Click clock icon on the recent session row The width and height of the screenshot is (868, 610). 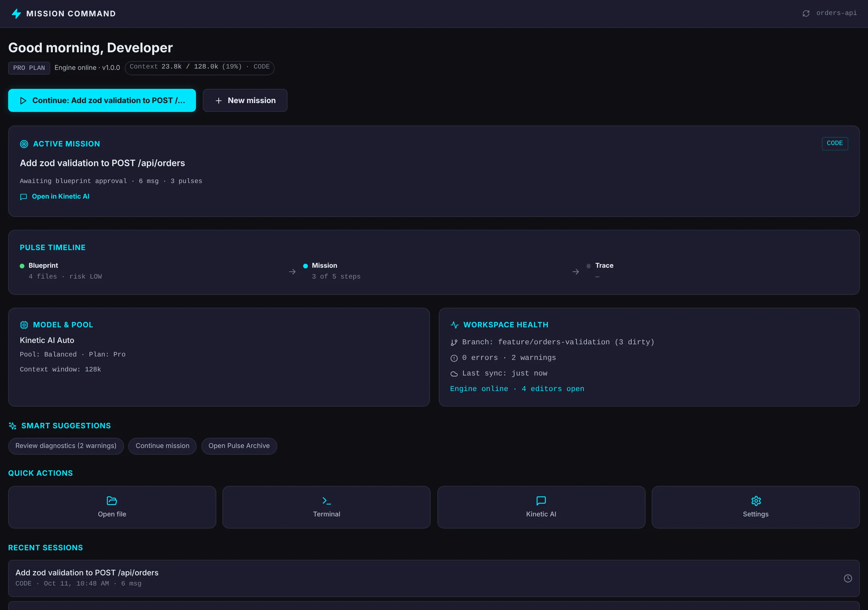coord(848,578)
